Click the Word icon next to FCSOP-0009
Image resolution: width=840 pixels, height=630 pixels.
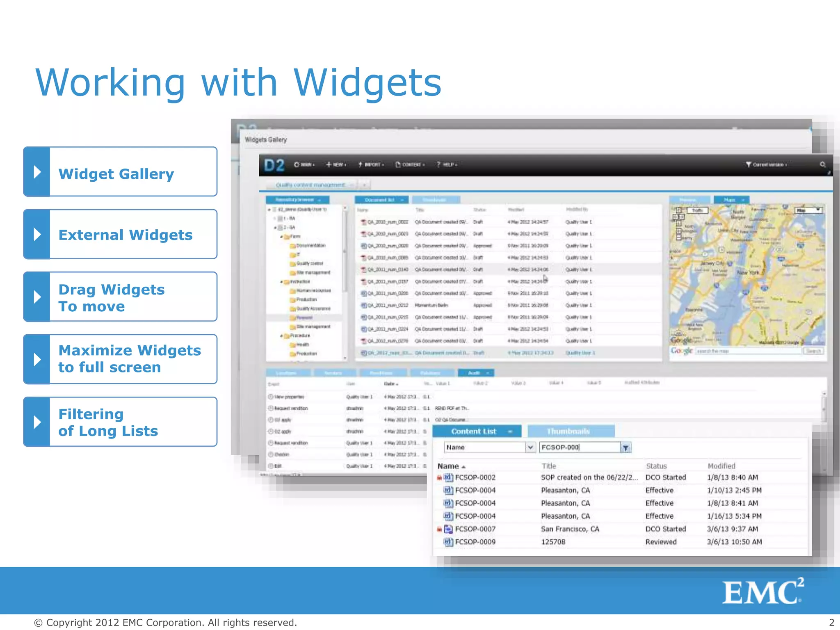(x=448, y=542)
